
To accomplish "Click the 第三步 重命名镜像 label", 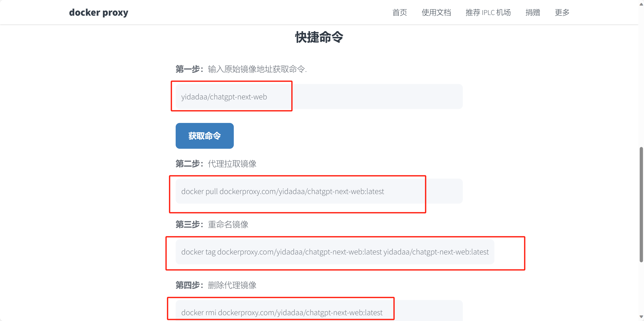I will 212,224.
